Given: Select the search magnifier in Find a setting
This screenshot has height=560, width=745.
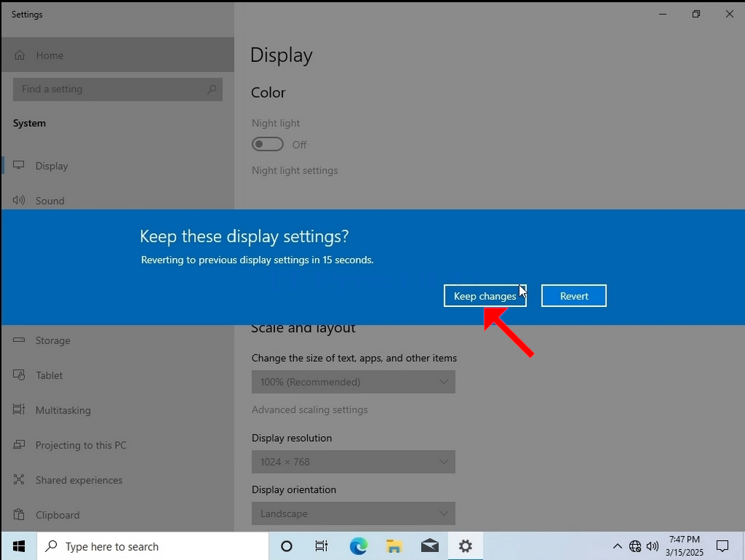Looking at the screenshot, I should coord(212,89).
